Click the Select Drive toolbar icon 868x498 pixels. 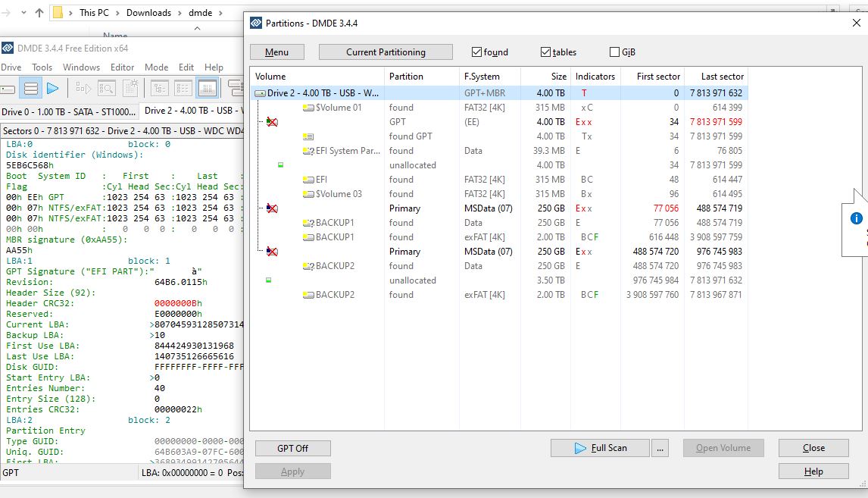tap(8, 88)
